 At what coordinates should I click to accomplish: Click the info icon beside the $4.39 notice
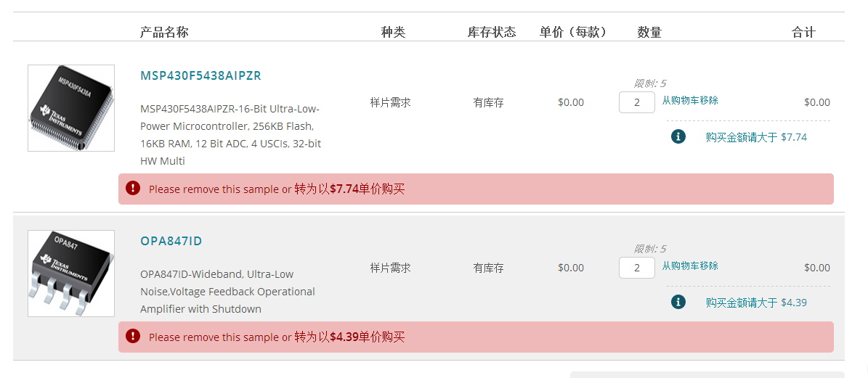pyautogui.click(x=678, y=302)
